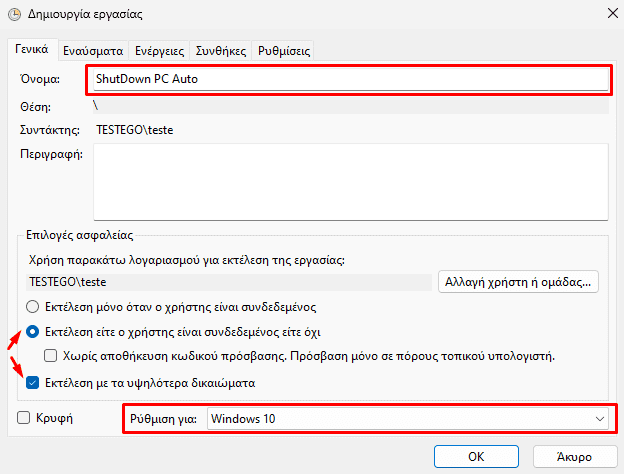
Task: Select the Ρυθμίσεις tab
Action: pos(283,51)
